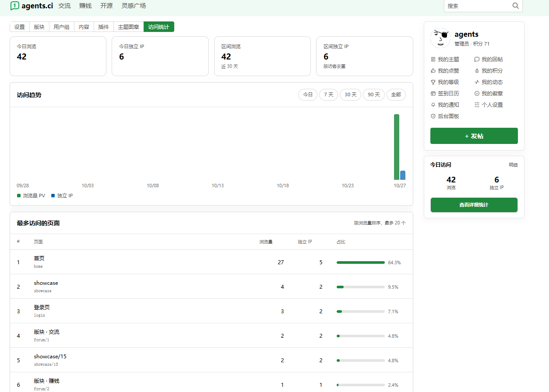Screen dimensions: 549x392
Task: Click the 浏览量 PV legend entry
Action: 31,196
